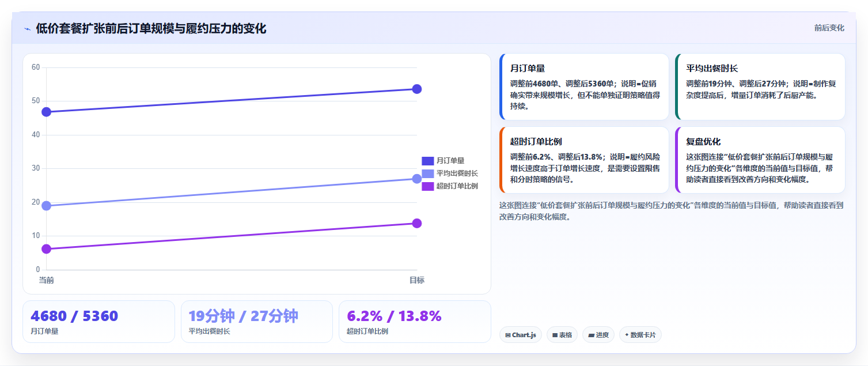Click the 超时订单比例 data point at 目标
868x366 pixels.
(x=417, y=223)
